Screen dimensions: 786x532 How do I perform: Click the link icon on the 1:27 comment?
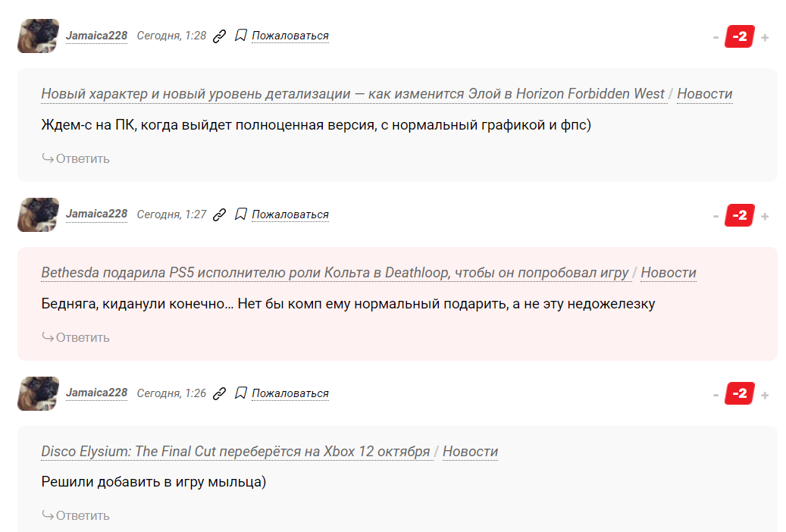click(x=220, y=214)
